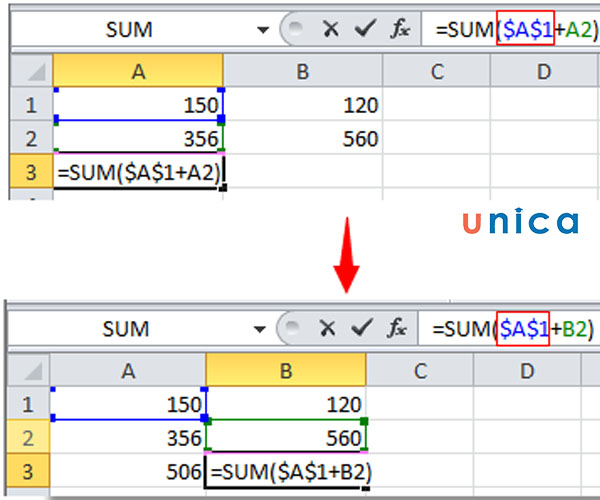Open Insert Function fx in upper formula bar
This screenshot has height=500, width=600.
(400, 30)
